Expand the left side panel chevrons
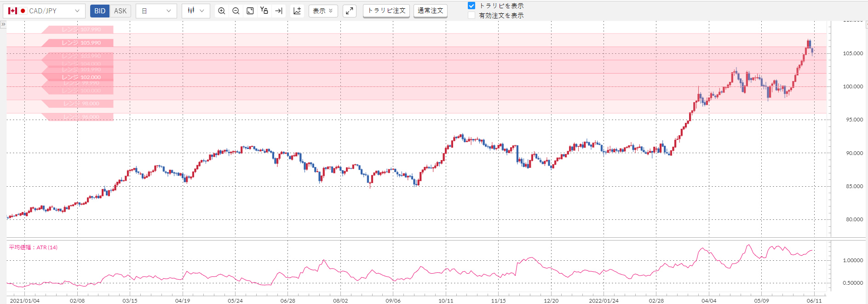 click(x=3, y=24)
